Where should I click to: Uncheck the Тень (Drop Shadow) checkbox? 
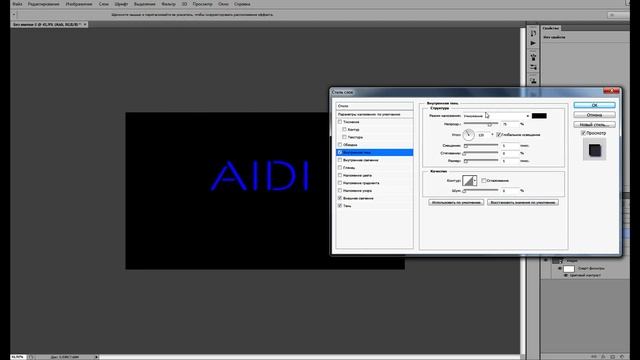(x=340, y=206)
